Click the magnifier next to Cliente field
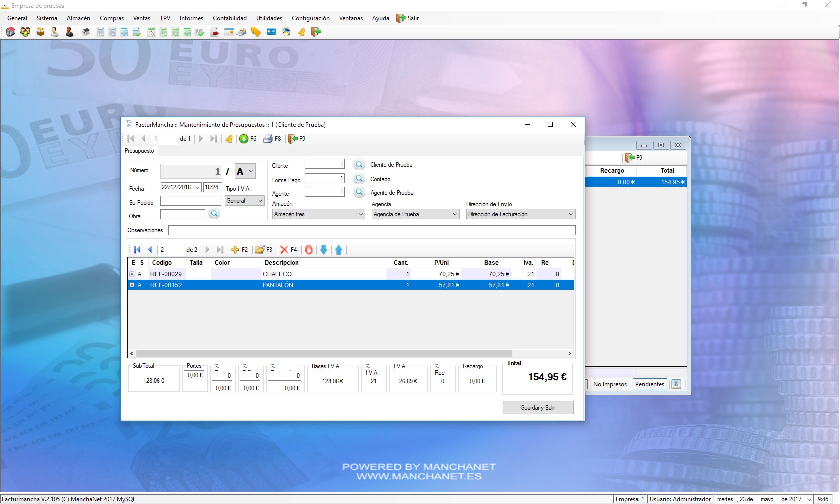This screenshot has width=840, height=504. click(359, 165)
